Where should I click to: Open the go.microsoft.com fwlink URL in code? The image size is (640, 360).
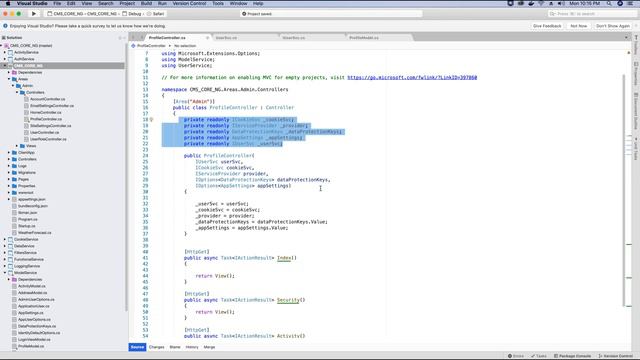[412, 78]
